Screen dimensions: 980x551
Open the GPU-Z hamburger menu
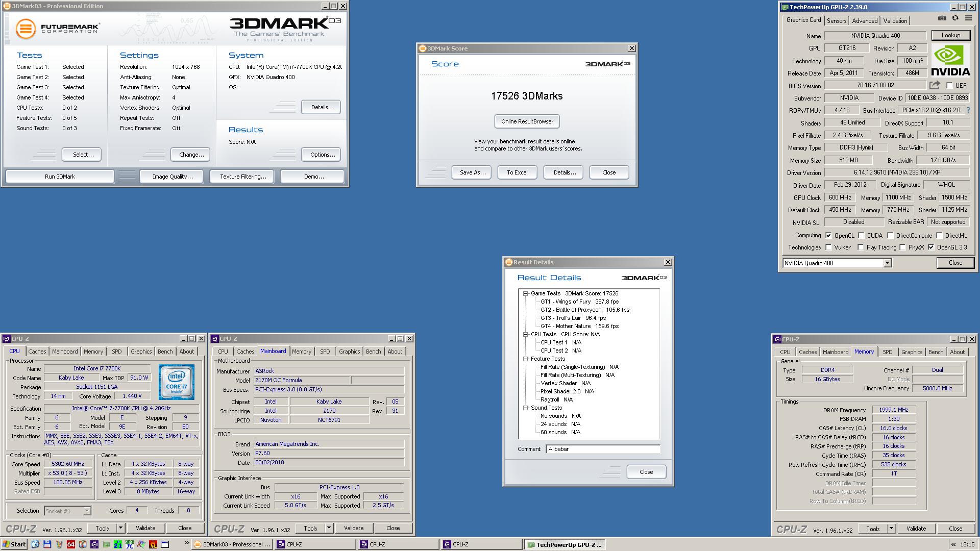[x=968, y=18]
